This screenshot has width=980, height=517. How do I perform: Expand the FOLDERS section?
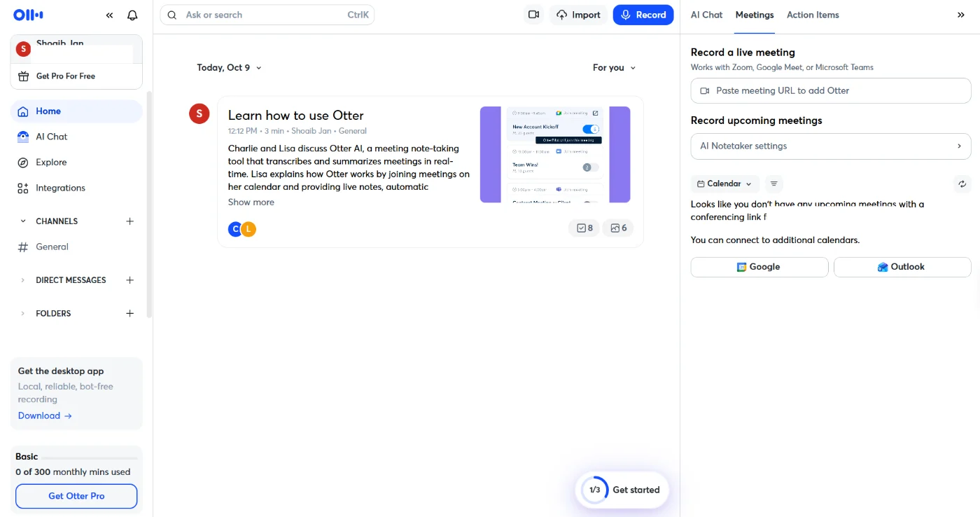[x=22, y=314]
